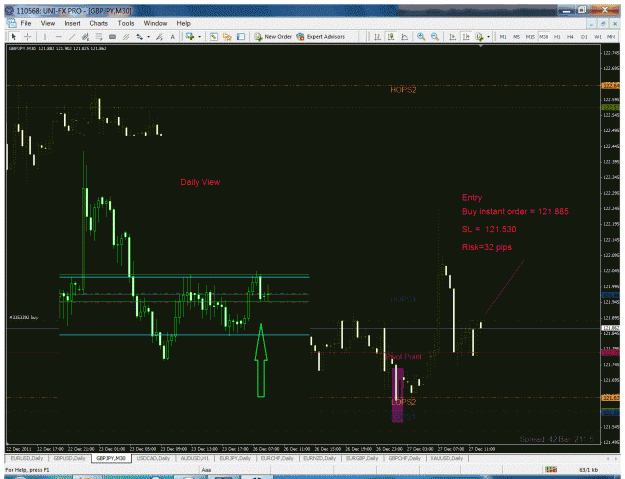
Task: Switch to line chart display
Action: (x=405, y=37)
